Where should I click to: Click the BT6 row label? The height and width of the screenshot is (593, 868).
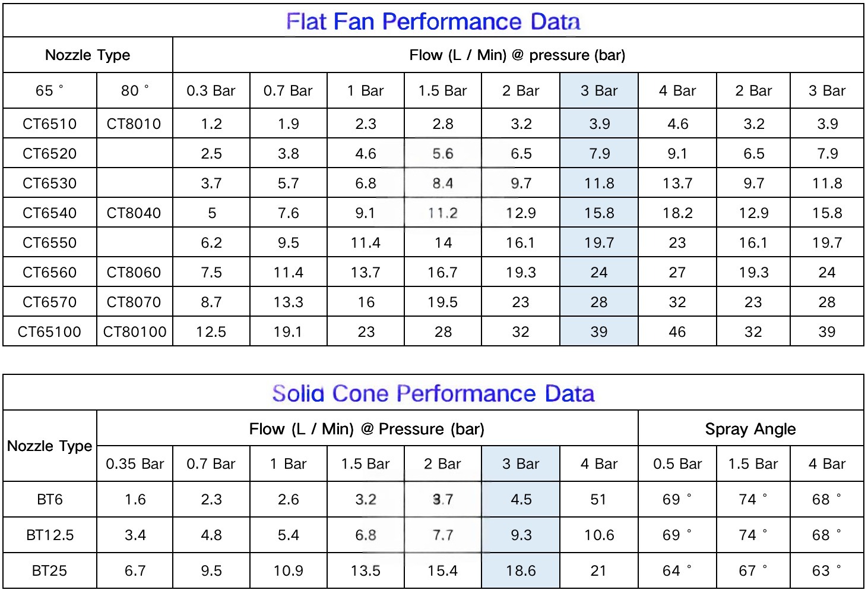pyautogui.click(x=50, y=499)
